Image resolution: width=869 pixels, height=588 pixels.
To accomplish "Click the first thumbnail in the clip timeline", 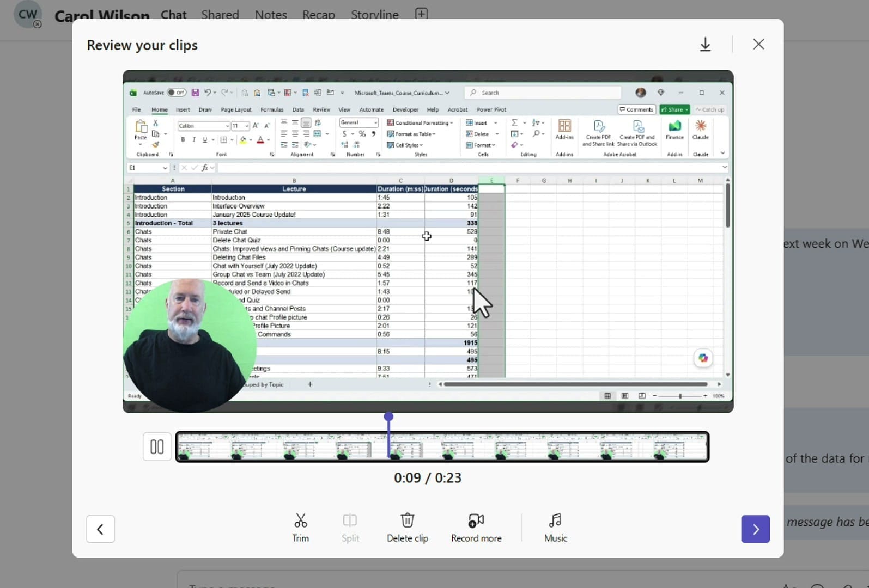I will pos(203,447).
